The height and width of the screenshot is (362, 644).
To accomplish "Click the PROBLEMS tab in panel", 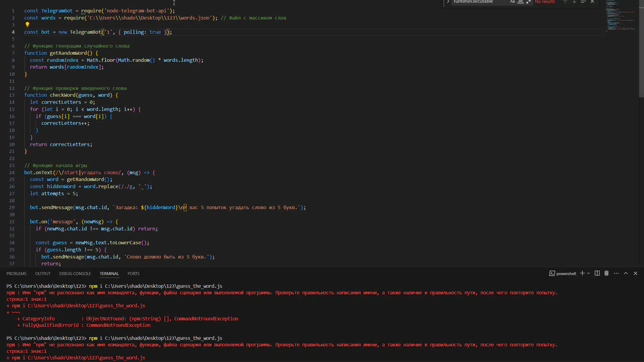I will [x=16, y=273].
